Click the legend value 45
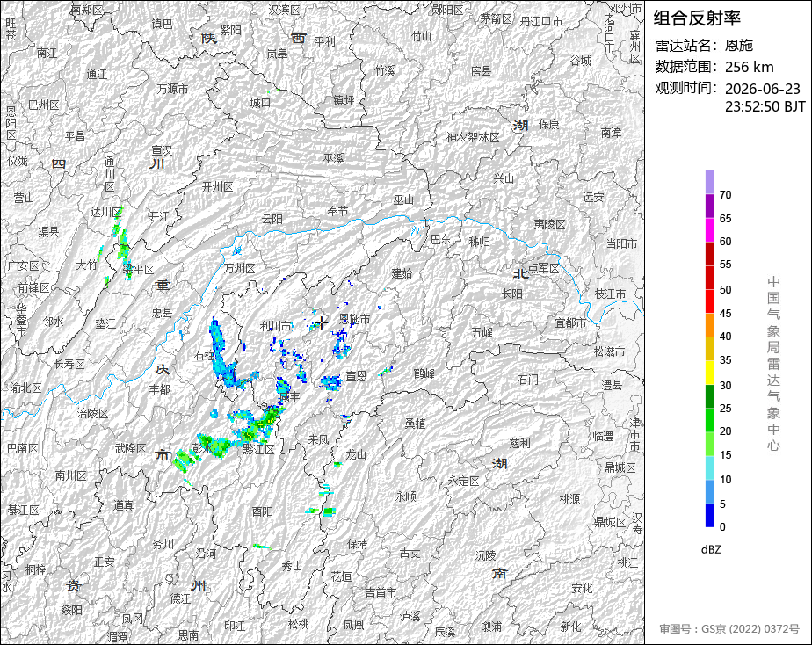The image size is (812, 645). tap(726, 313)
